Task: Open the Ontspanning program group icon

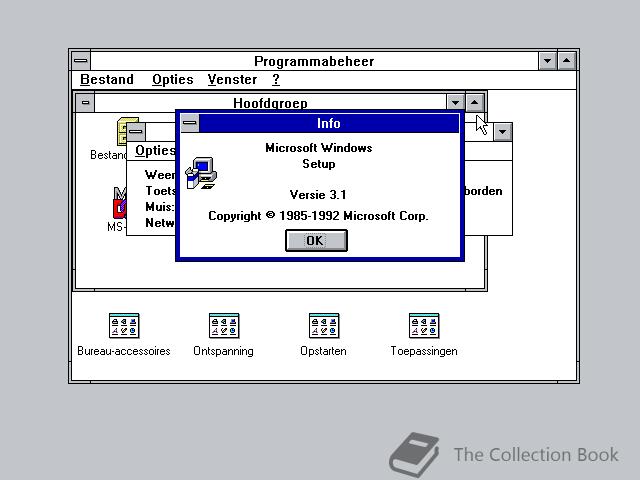Action: coord(224,325)
